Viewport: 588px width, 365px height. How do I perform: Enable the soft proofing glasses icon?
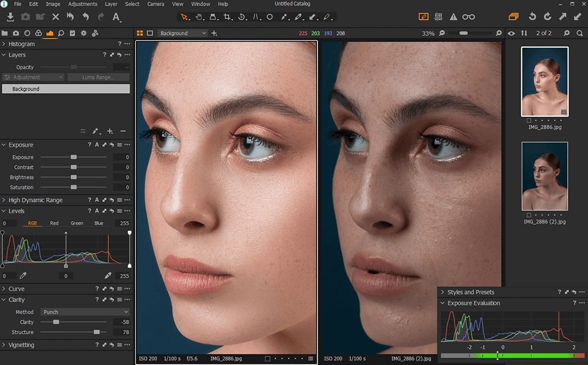click(x=469, y=17)
